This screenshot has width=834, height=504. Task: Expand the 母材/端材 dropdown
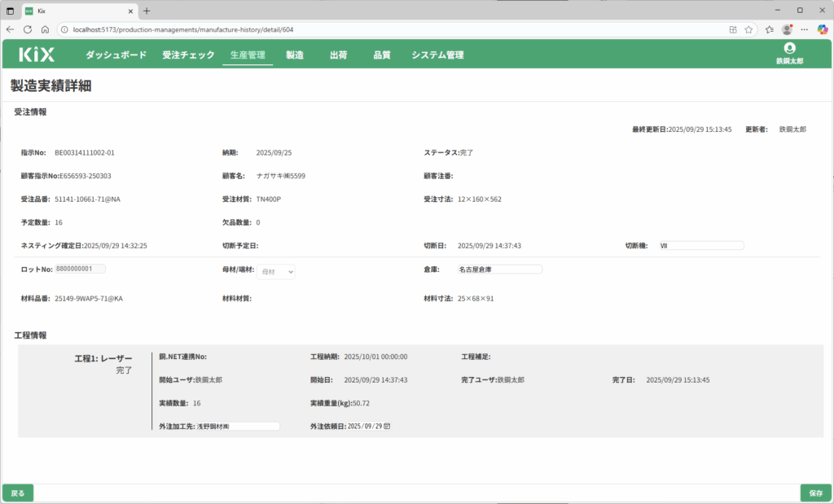(x=276, y=272)
